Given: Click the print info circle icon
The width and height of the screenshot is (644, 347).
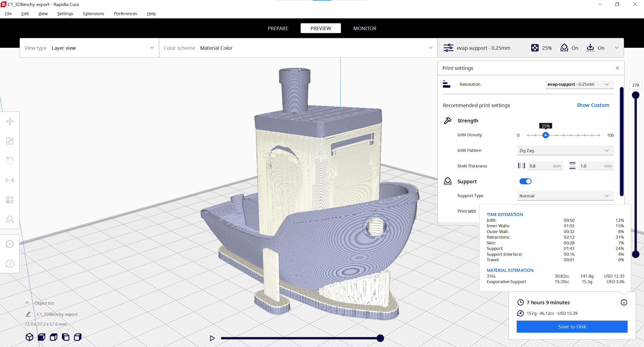Looking at the screenshot, I should pyautogui.click(x=624, y=302).
